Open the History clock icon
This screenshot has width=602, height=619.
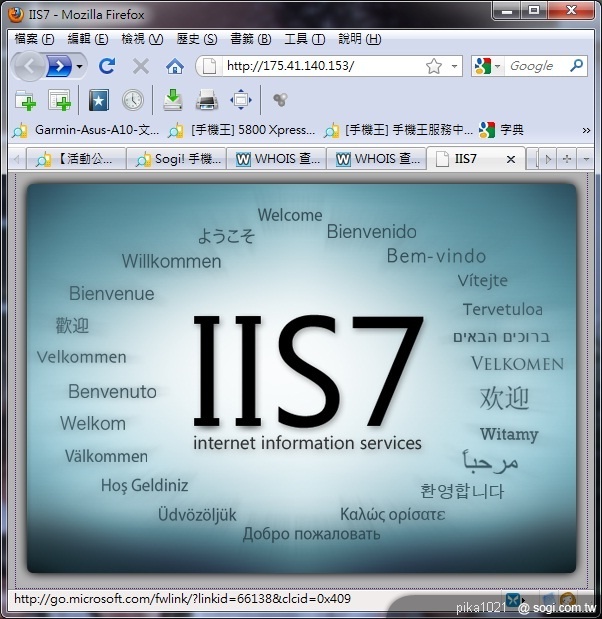[x=132, y=100]
